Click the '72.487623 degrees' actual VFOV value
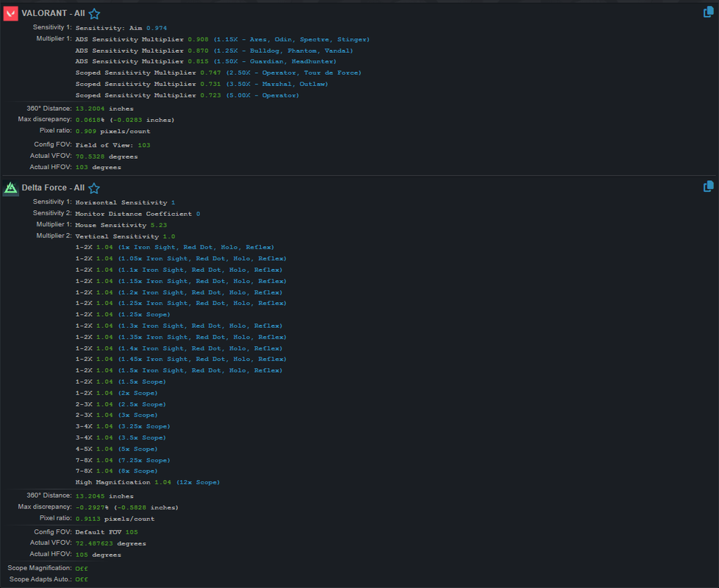 pyautogui.click(x=110, y=544)
